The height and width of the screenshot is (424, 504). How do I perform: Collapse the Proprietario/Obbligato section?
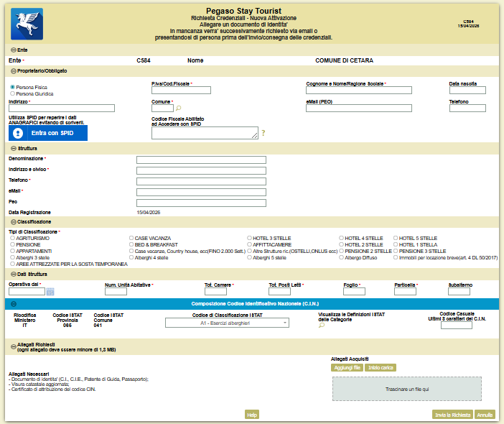[14, 70]
